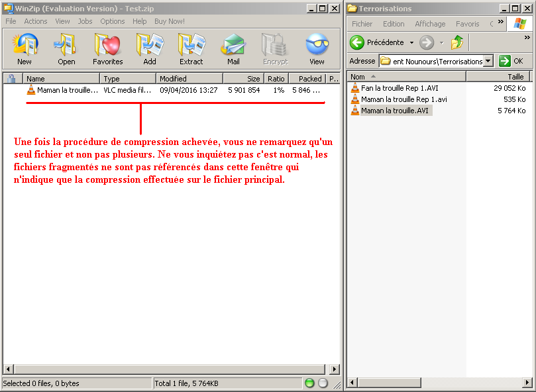Click the New archive toolbar icon
Viewport: 536px width, 392px height.
[x=25, y=49]
